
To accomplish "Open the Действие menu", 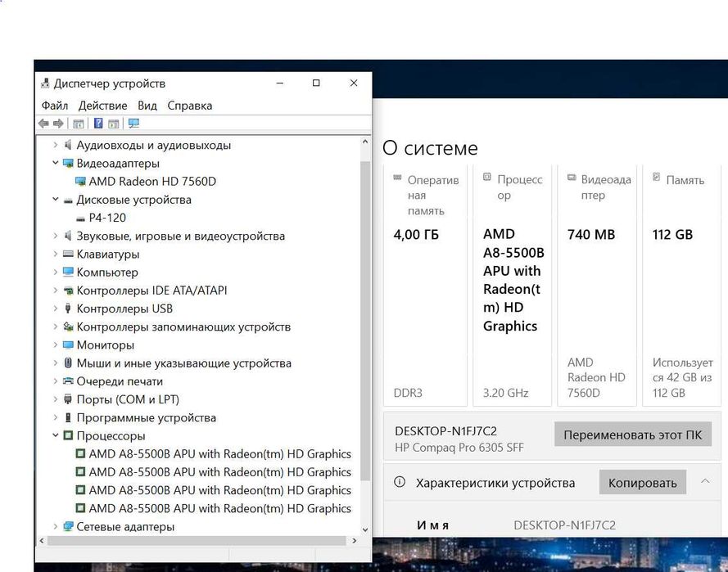I will (102, 106).
